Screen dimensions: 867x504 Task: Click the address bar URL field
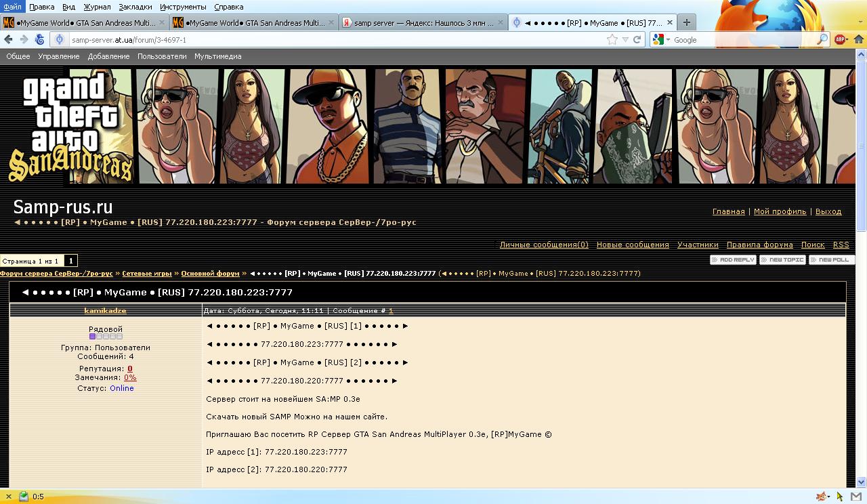pos(337,40)
